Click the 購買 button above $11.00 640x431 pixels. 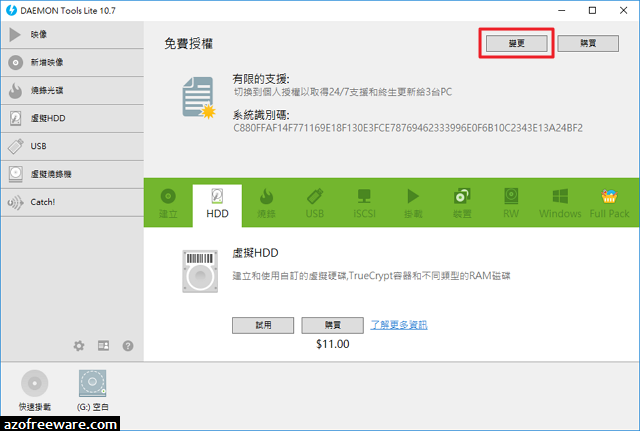click(333, 325)
